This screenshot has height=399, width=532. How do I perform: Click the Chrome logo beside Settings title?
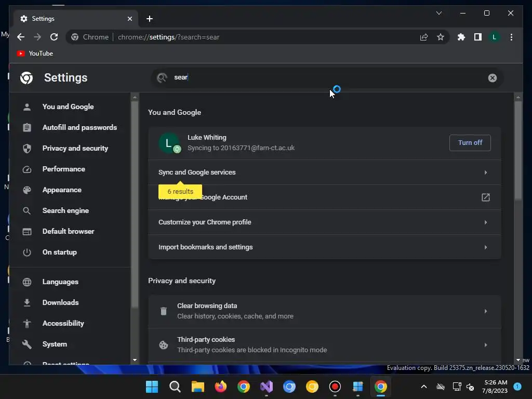26,78
